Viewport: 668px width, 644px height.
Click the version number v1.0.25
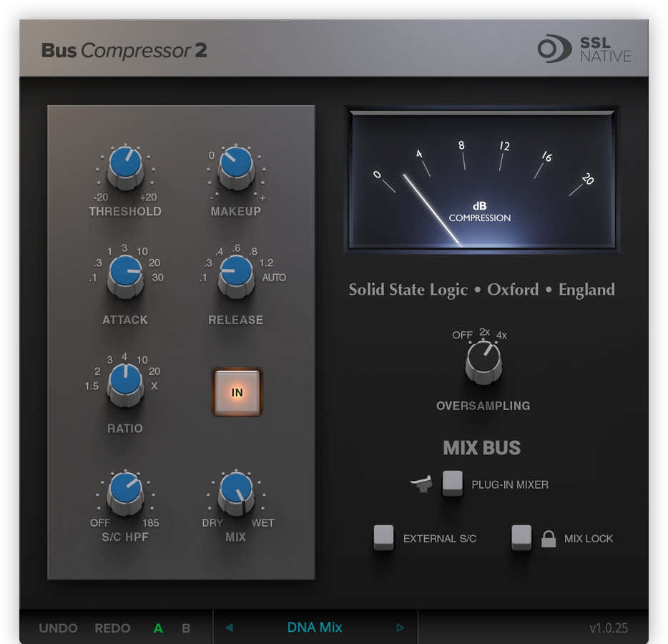(609, 628)
